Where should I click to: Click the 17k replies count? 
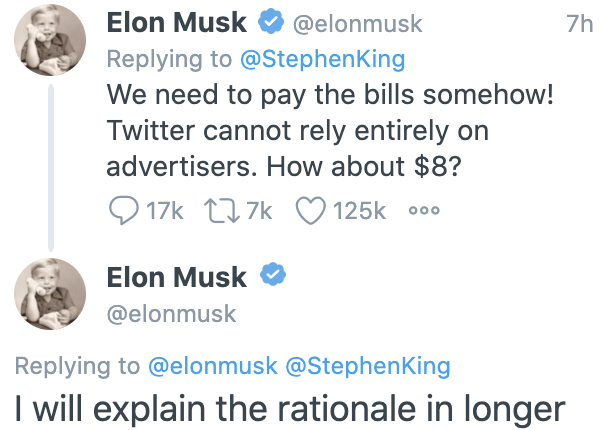163,211
